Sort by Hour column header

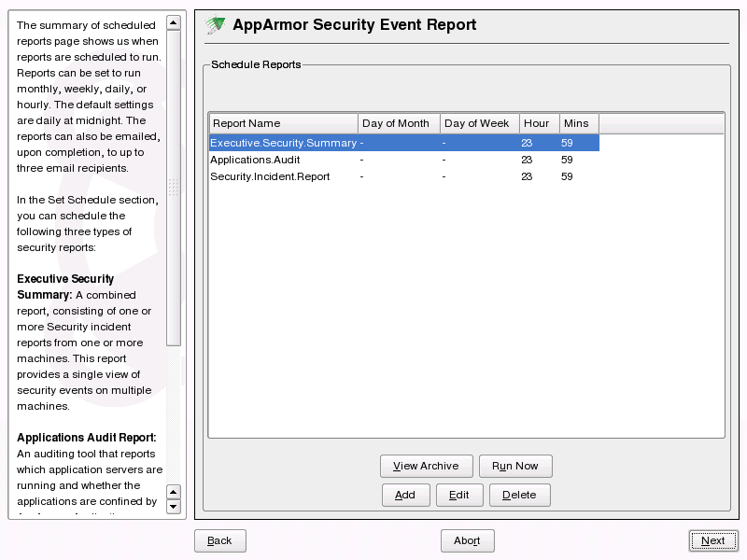point(540,123)
